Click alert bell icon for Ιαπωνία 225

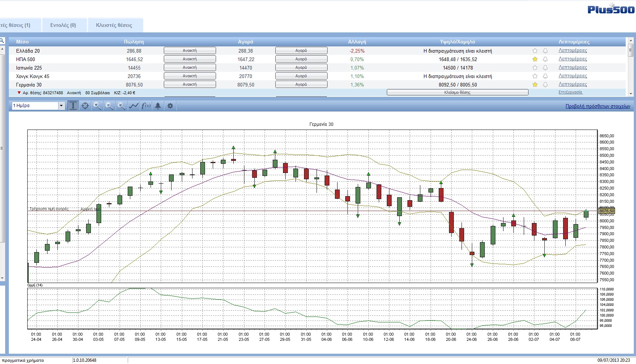click(x=545, y=68)
